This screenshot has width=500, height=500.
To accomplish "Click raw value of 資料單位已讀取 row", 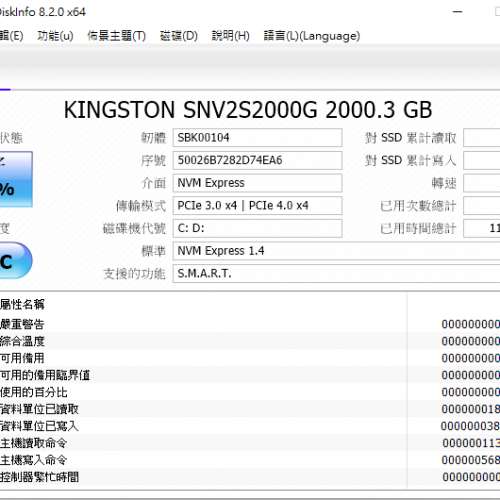I will click(x=471, y=409).
